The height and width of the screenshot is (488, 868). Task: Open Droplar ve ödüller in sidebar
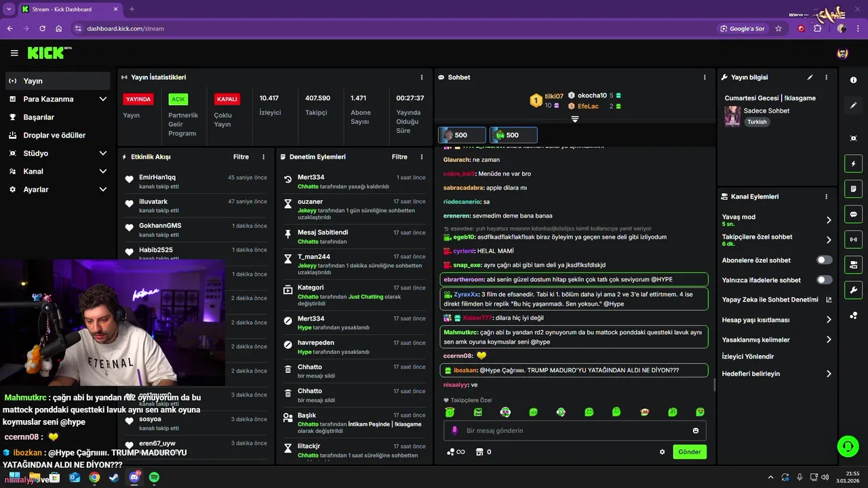coord(58,135)
